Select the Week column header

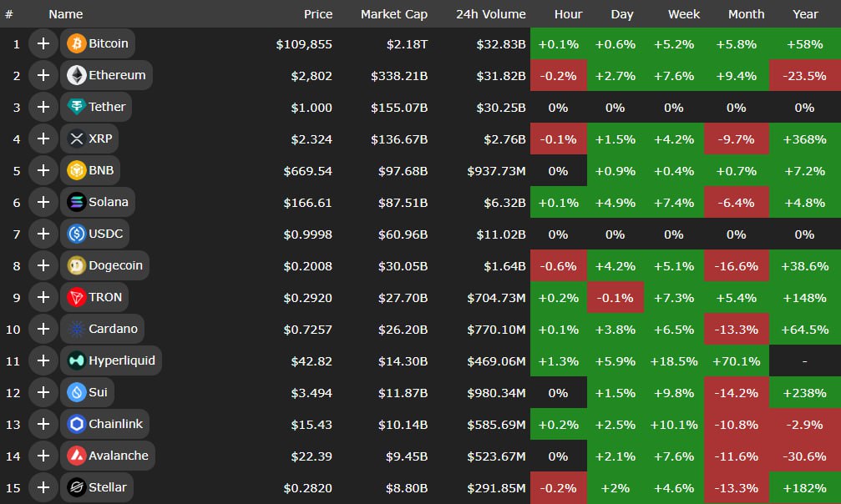[683, 14]
